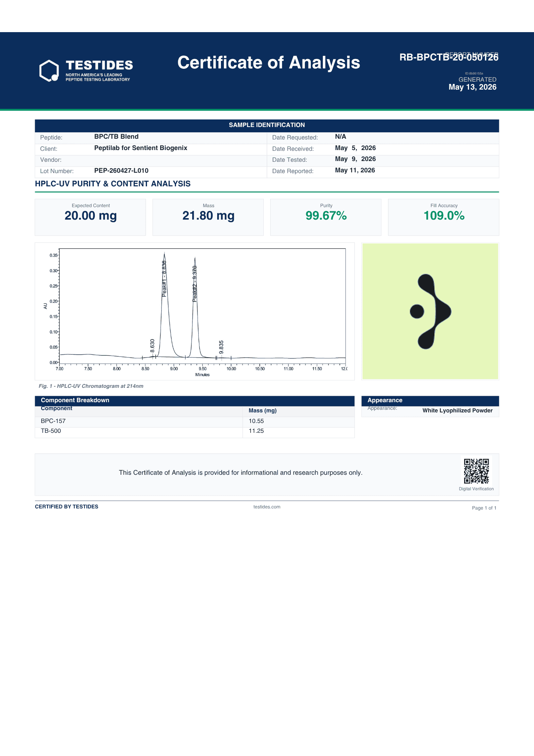Select the report number RB-BPCTB-20-050126

coord(449,57)
